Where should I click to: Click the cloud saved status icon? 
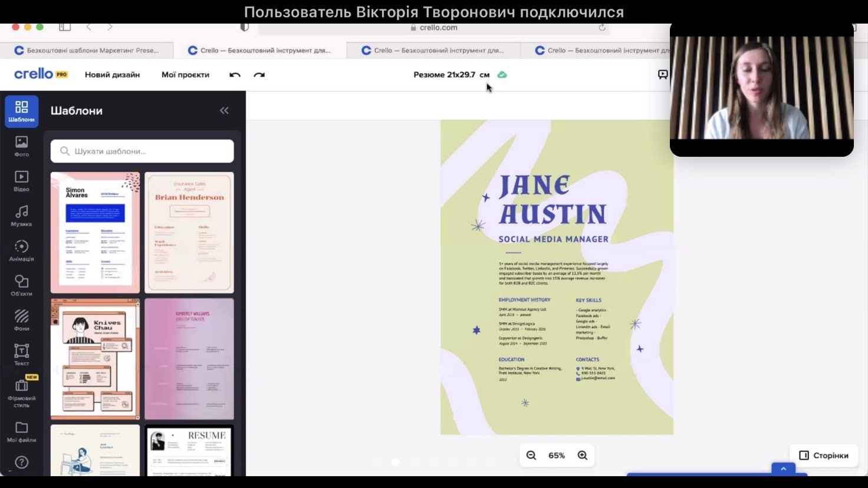502,75
